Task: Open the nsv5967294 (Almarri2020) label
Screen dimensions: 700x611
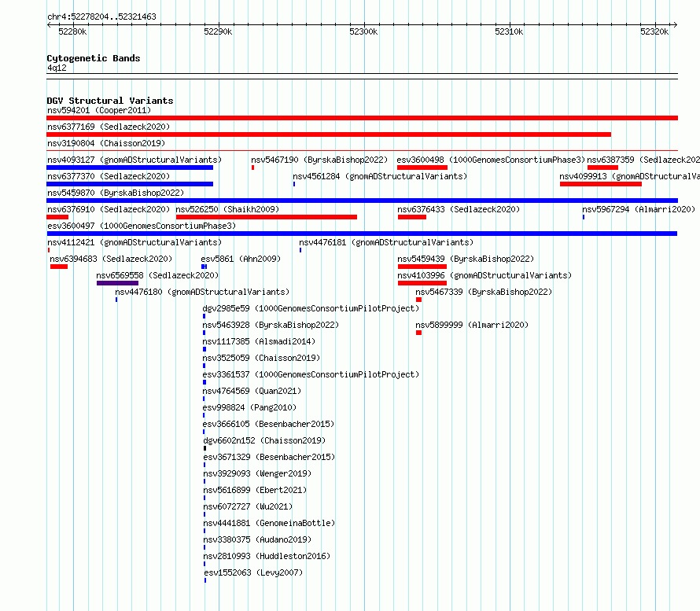Action: point(639,209)
